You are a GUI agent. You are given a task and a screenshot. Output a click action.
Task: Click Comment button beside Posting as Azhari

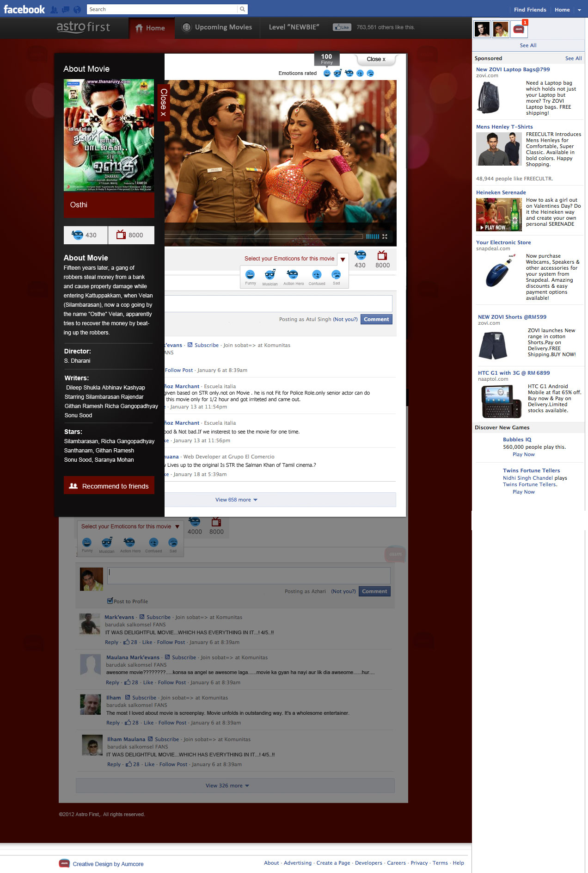pos(374,591)
